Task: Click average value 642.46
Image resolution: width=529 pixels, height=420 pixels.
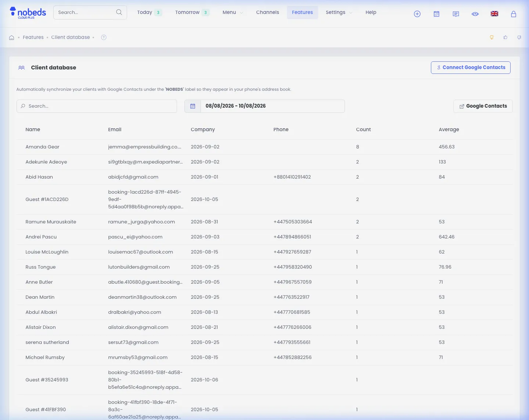Action: pos(446,237)
